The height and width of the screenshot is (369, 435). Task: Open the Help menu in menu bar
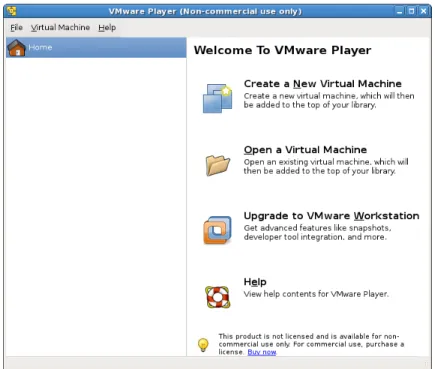pyautogui.click(x=107, y=27)
